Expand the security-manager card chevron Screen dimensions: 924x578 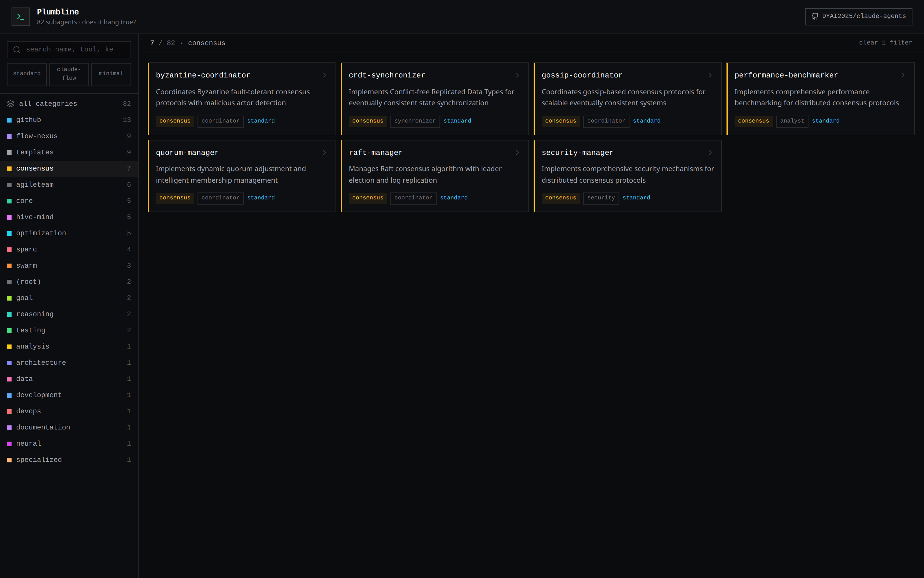tap(710, 153)
